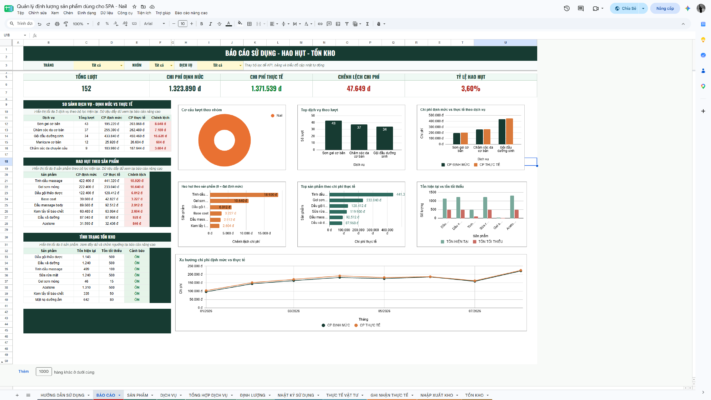Format as percent icon
Screen dimensions: 711x400
[107, 24]
